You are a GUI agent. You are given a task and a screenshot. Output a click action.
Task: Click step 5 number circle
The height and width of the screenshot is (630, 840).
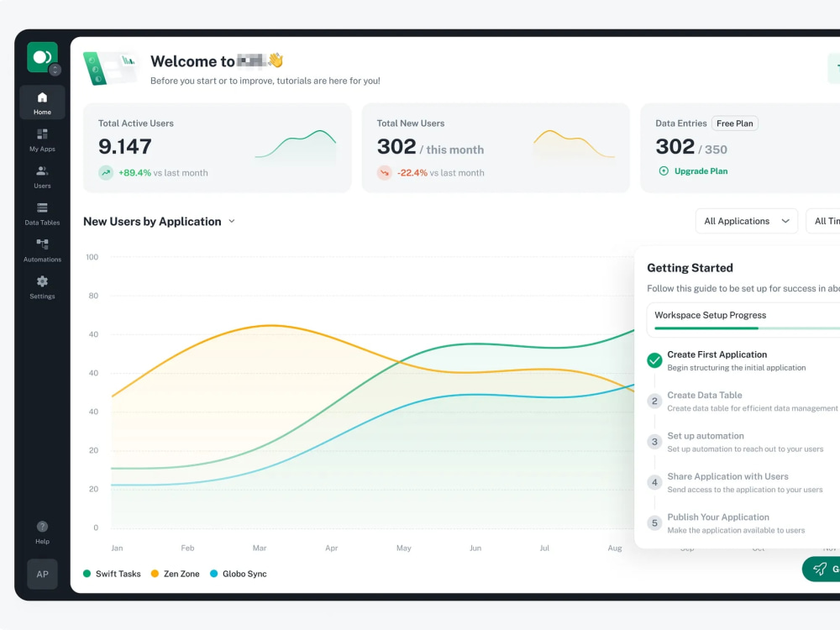click(654, 523)
